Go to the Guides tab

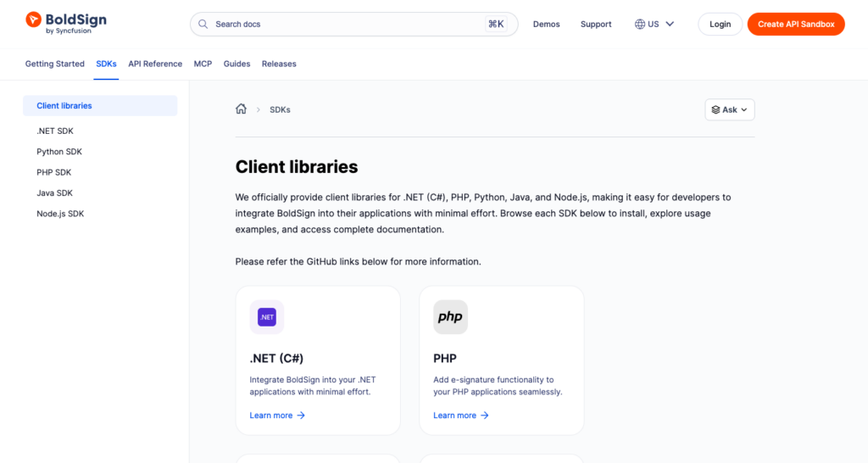[x=237, y=64]
